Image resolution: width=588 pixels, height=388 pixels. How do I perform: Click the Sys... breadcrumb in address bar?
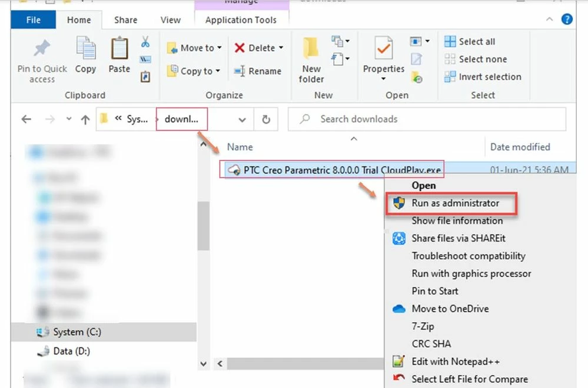click(x=137, y=119)
